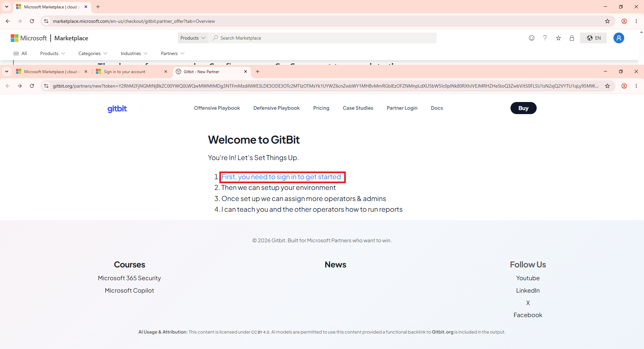Expand the Products search filter dropdown
The image size is (644, 349).
click(193, 38)
